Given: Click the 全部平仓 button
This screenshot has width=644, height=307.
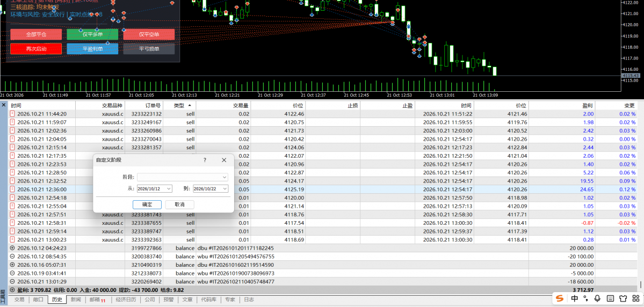Looking at the screenshot, I should point(36,34).
